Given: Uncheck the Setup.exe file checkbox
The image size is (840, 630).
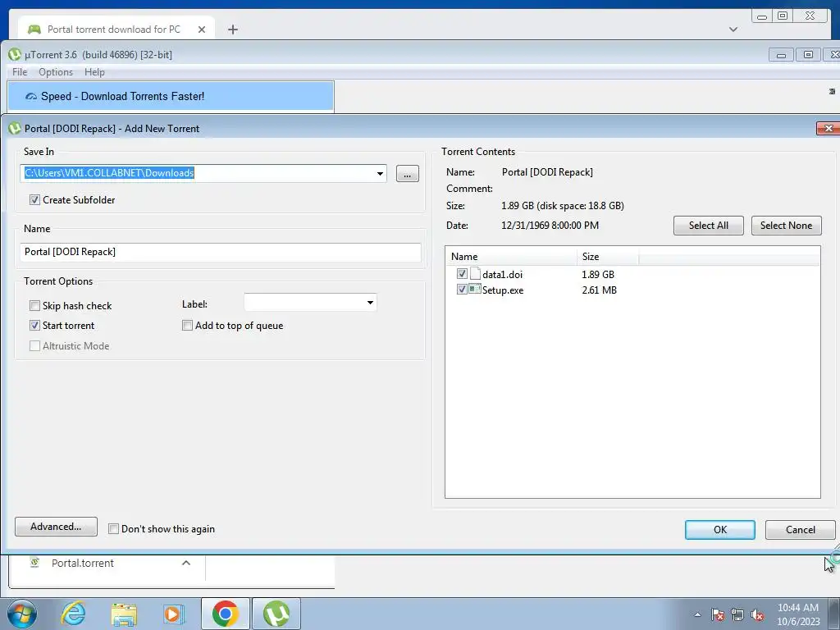Looking at the screenshot, I should click(x=462, y=290).
